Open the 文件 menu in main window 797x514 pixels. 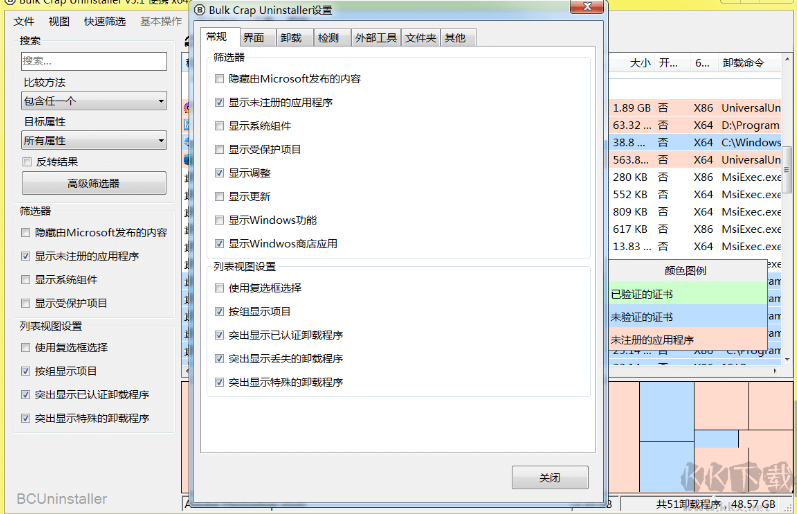point(24,21)
